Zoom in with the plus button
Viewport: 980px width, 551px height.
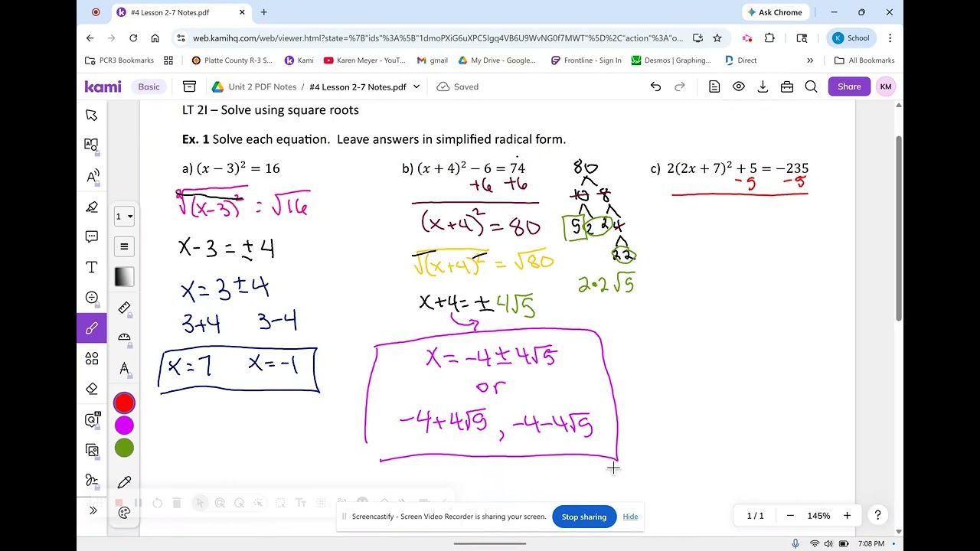847,516
